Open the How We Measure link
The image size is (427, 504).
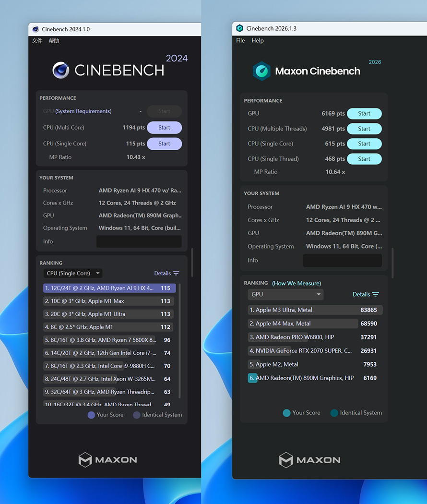[x=297, y=283]
